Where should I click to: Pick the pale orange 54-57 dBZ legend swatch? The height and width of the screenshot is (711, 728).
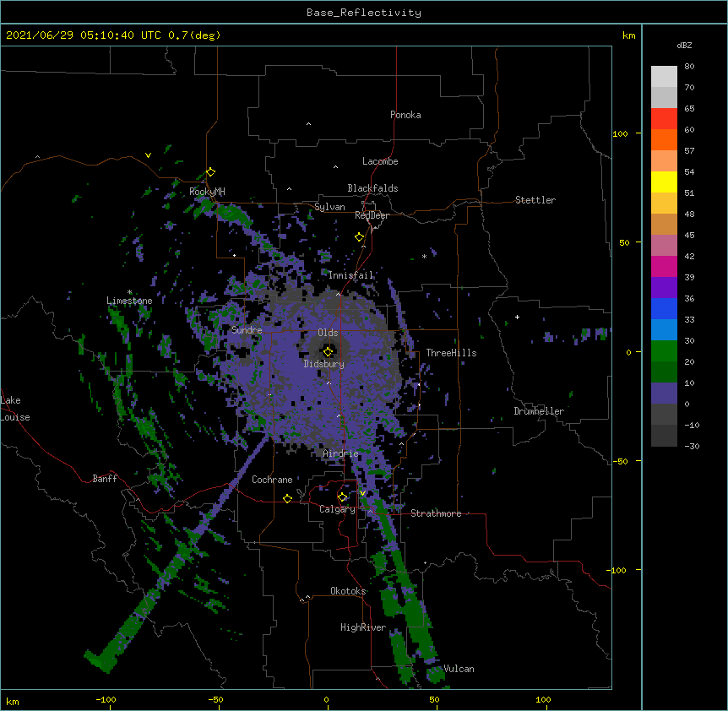pyautogui.click(x=664, y=161)
